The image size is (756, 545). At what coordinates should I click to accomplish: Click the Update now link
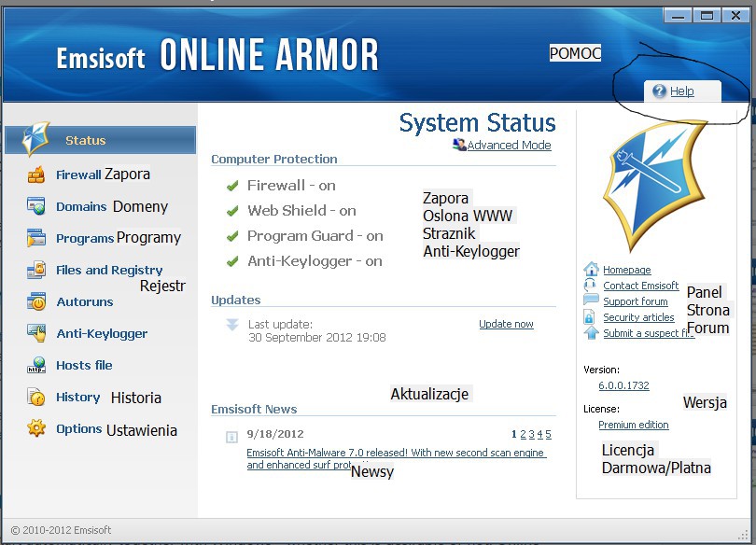[x=506, y=324]
